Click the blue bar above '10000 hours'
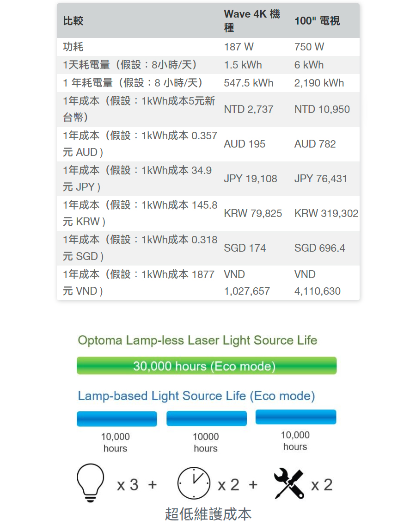This screenshot has width=416, height=532. [x=207, y=418]
